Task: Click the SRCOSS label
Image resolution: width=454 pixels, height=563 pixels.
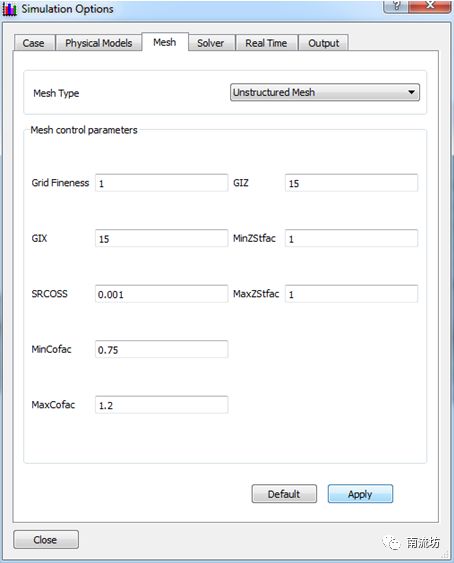Action: tap(50, 294)
